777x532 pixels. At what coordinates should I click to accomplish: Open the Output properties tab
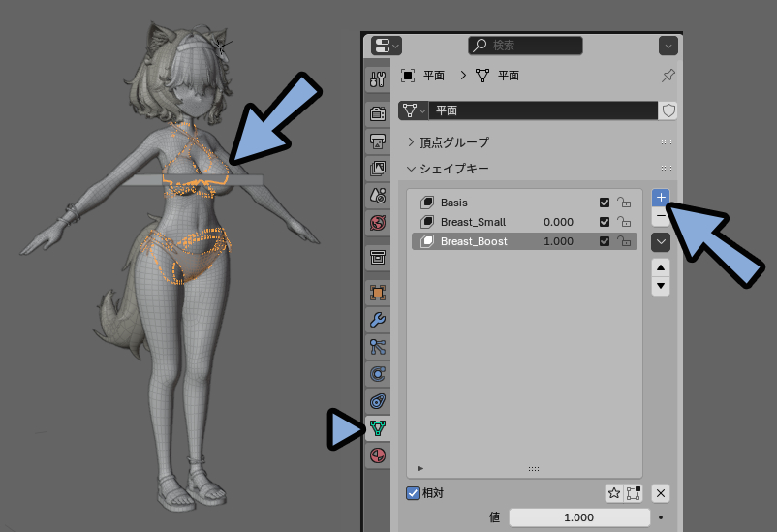coord(378,141)
